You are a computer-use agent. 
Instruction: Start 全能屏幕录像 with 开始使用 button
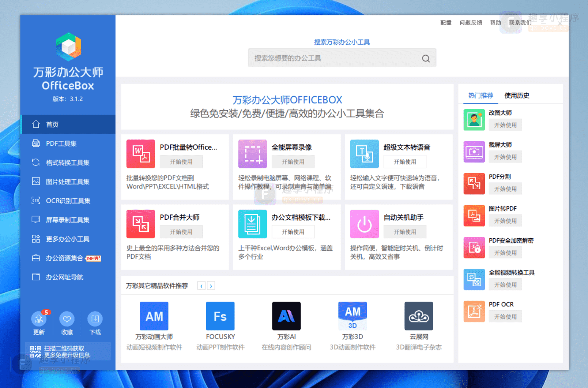pos(293,162)
